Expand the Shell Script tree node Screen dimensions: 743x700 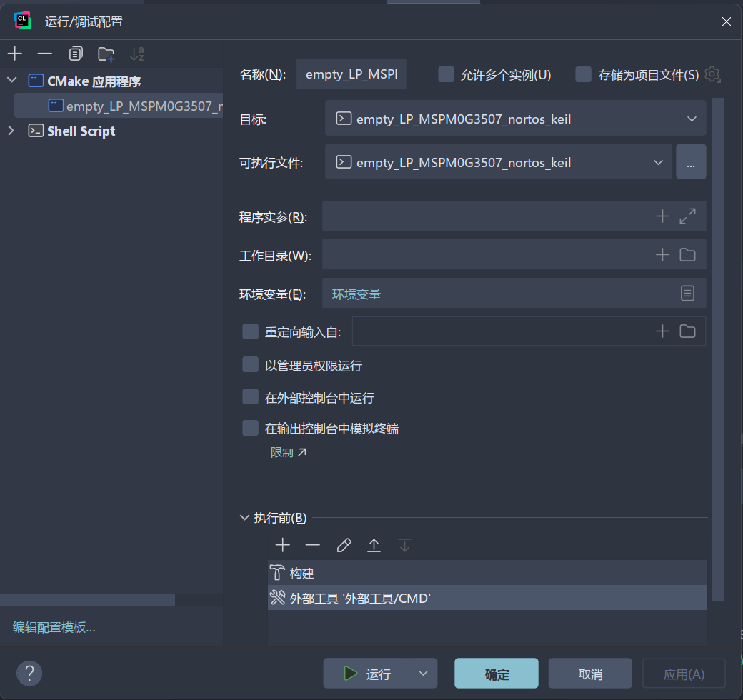point(11,130)
